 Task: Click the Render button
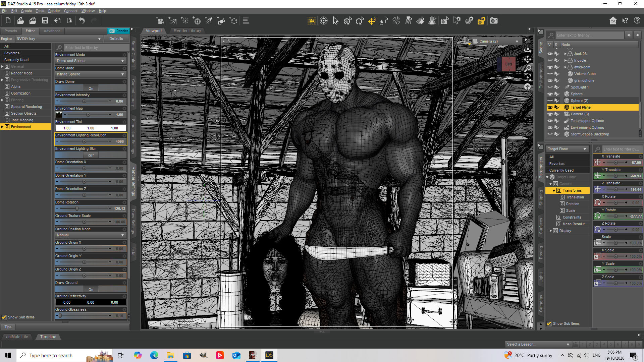click(x=118, y=31)
